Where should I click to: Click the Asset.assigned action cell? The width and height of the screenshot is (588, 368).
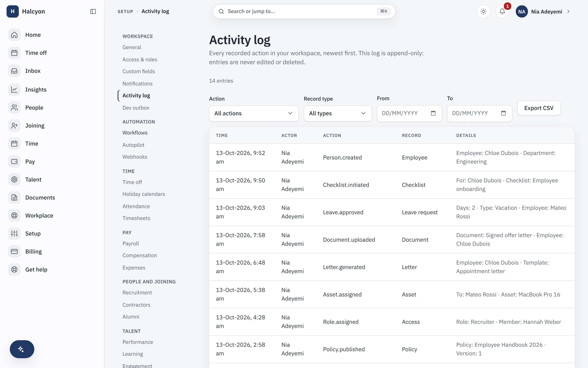click(x=342, y=294)
